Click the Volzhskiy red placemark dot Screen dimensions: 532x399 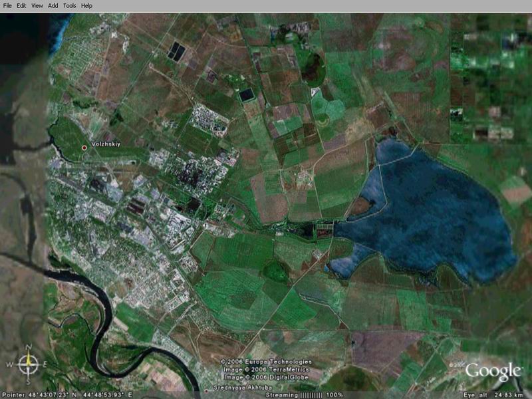coord(84,148)
